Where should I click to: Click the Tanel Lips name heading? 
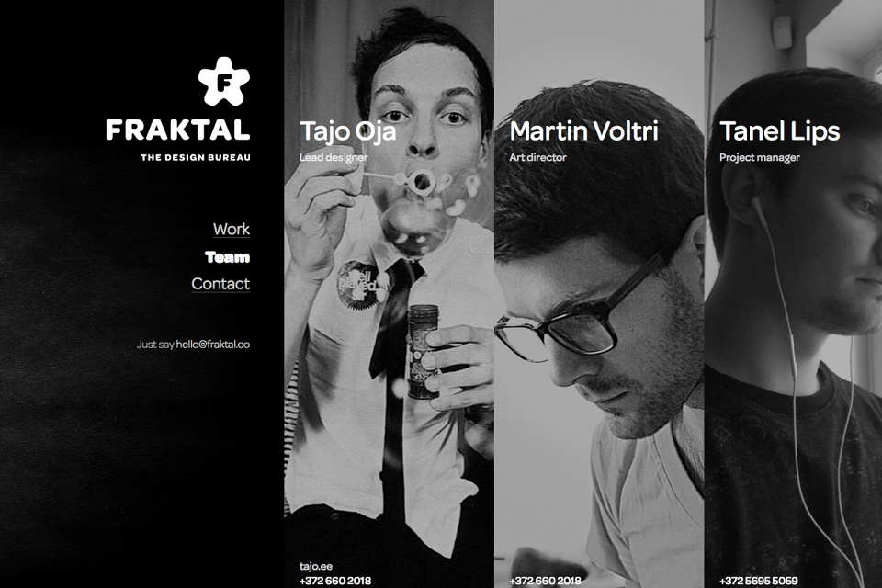780,131
